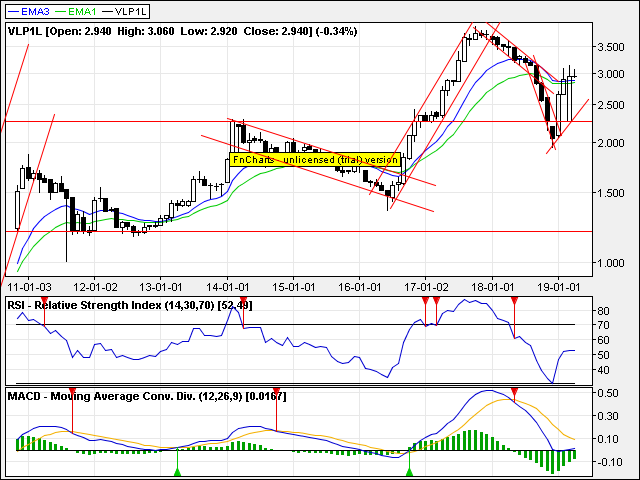The width and height of the screenshot is (640, 480).
Task: Click the 14-01-01 date axis label
Action: (x=227, y=287)
